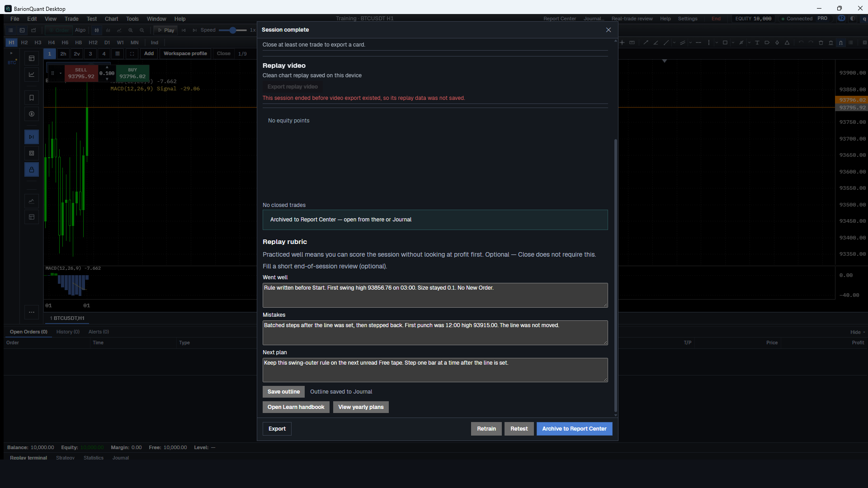
Task: Toggle the lock icon in left sidebar
Action: pos(32,170)
